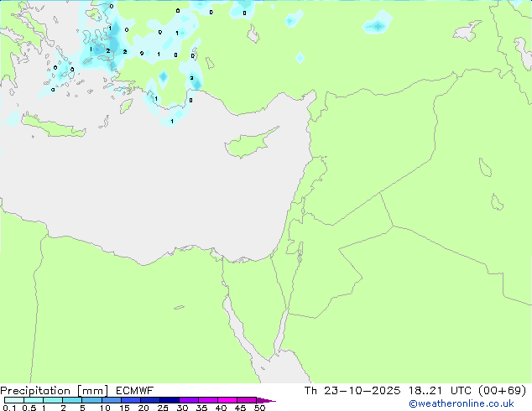
Task: Select the 30–35 mm purple legend swatch
Action: tap(189, 400)
